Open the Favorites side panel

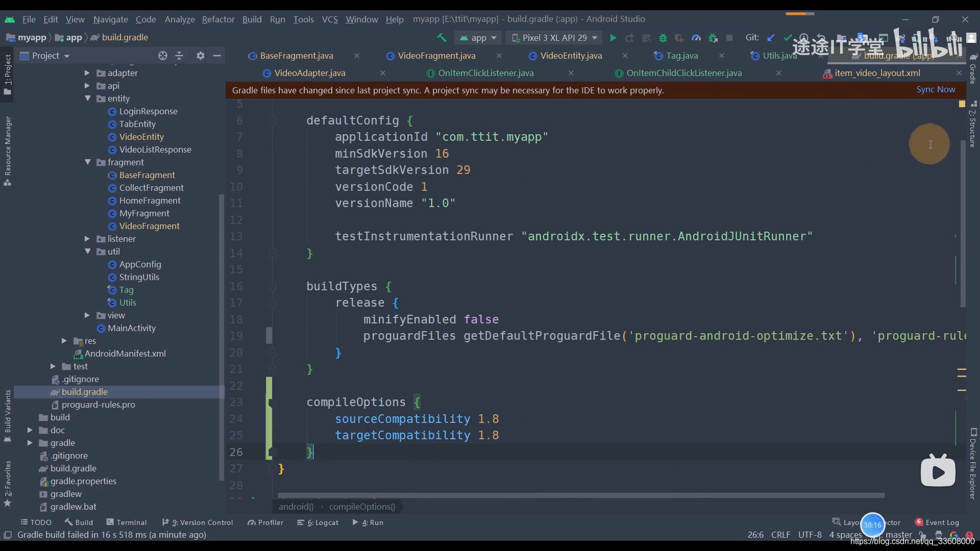click(x=7, y=483)
